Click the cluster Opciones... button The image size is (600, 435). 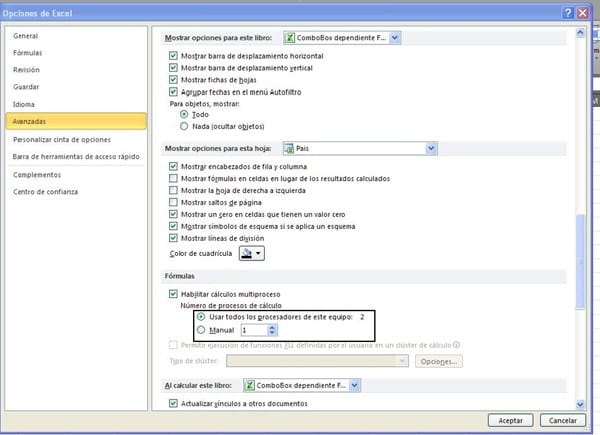439,361
